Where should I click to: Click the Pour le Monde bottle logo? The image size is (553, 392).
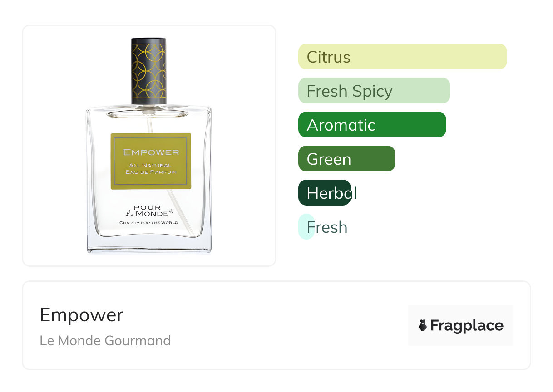tap(149, 211)
